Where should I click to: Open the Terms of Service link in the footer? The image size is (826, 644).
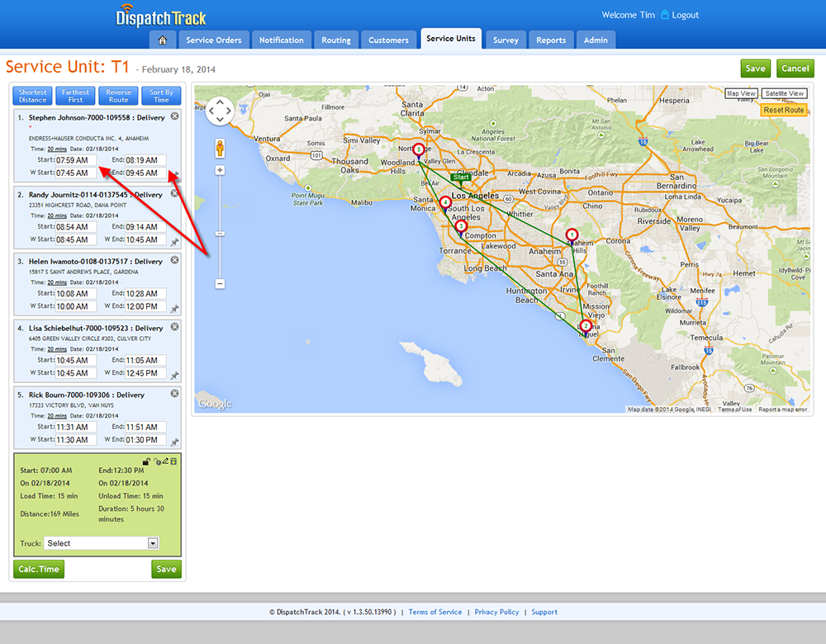(x=435, y=612)
